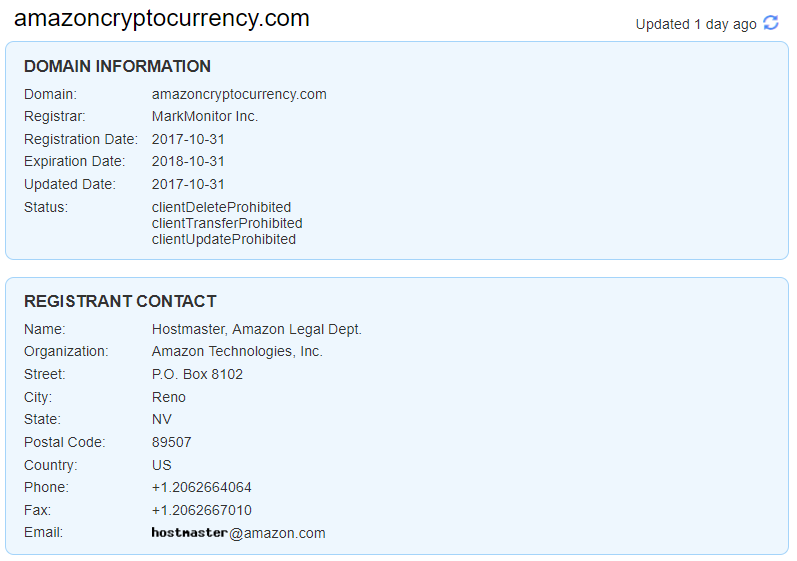Screen dimensions: 797x561
Task: Click the REGISTRANT CONTACT section header
Action: [x=120, y=301]
